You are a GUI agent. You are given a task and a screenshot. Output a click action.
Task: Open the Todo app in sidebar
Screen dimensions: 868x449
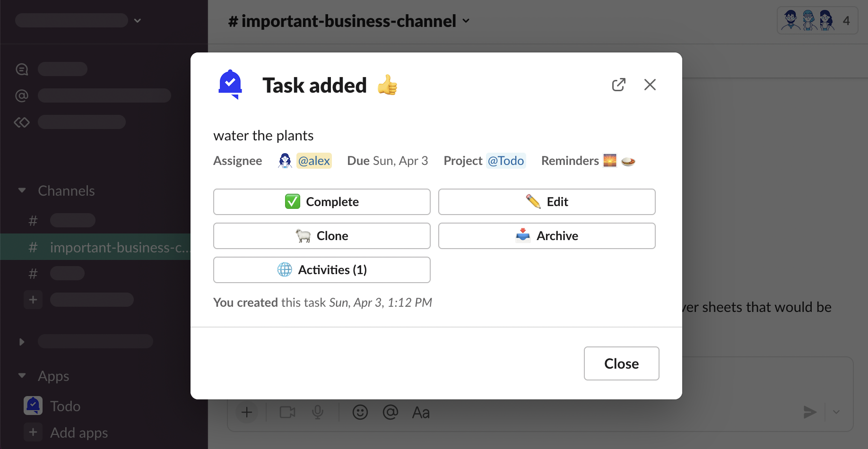[65, 406]
